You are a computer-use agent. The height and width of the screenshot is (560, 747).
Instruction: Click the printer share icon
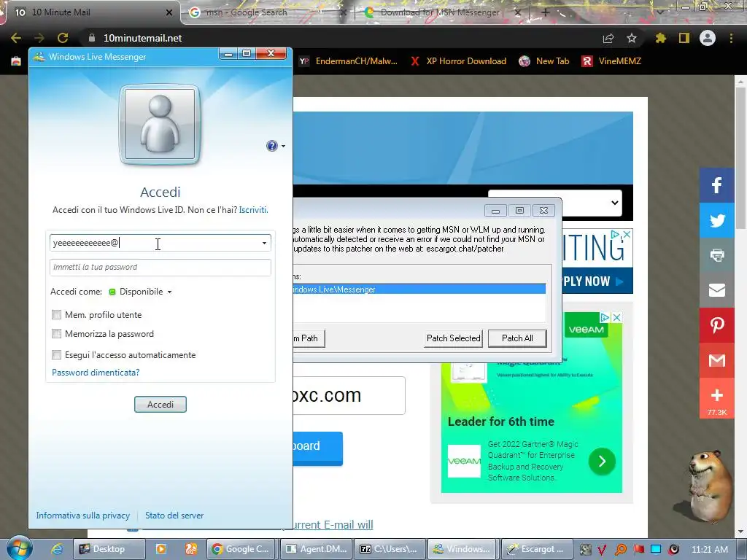click(x=716, y=255)
